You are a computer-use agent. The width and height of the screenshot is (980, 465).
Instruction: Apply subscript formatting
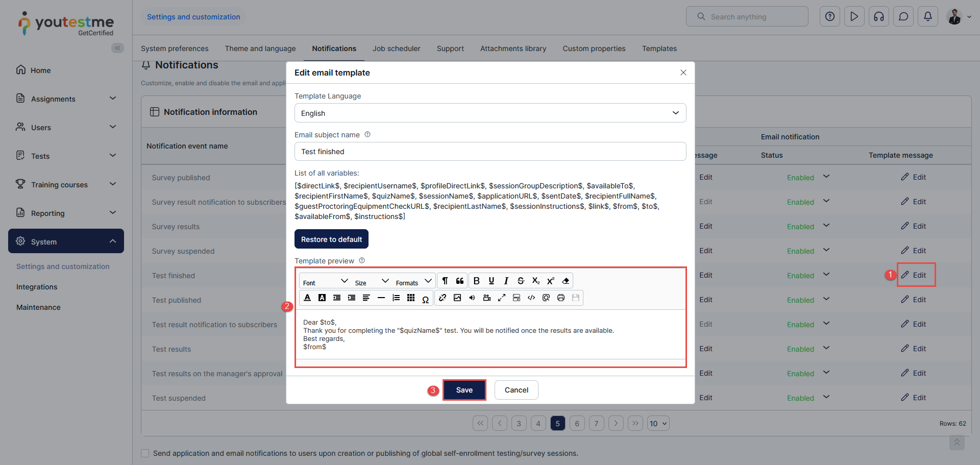[535, 281]
